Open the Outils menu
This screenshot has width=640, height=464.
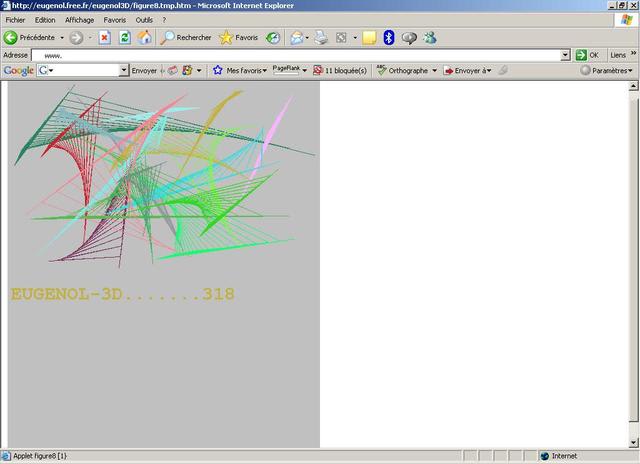point(145,20)
